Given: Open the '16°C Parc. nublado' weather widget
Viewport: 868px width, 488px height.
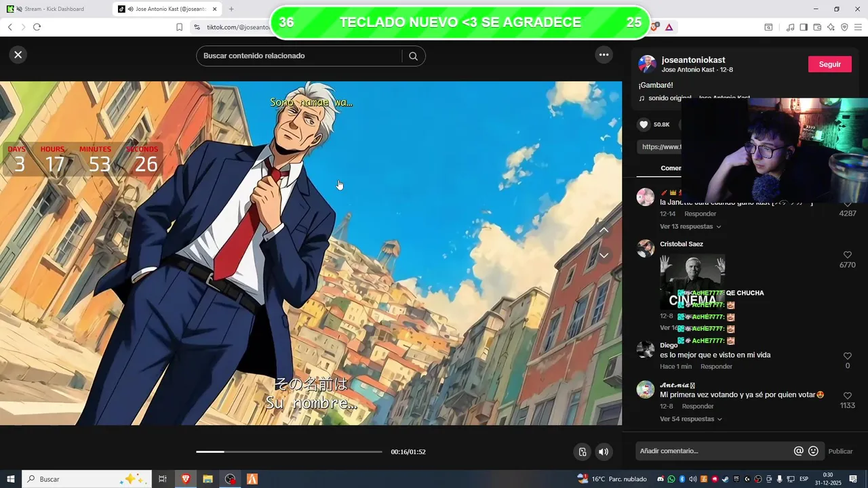Looking at the screenshot, I should click(x=612, y=479).
